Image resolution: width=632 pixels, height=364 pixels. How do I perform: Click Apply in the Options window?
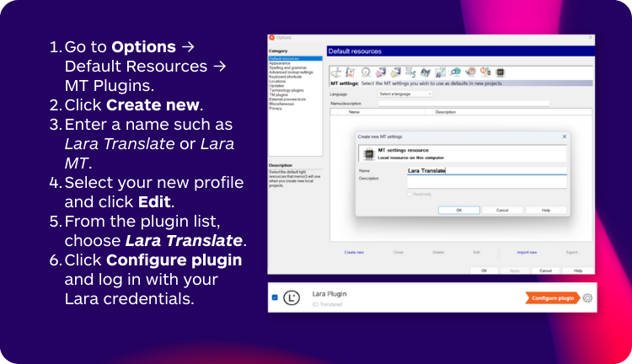pos(515,270)
